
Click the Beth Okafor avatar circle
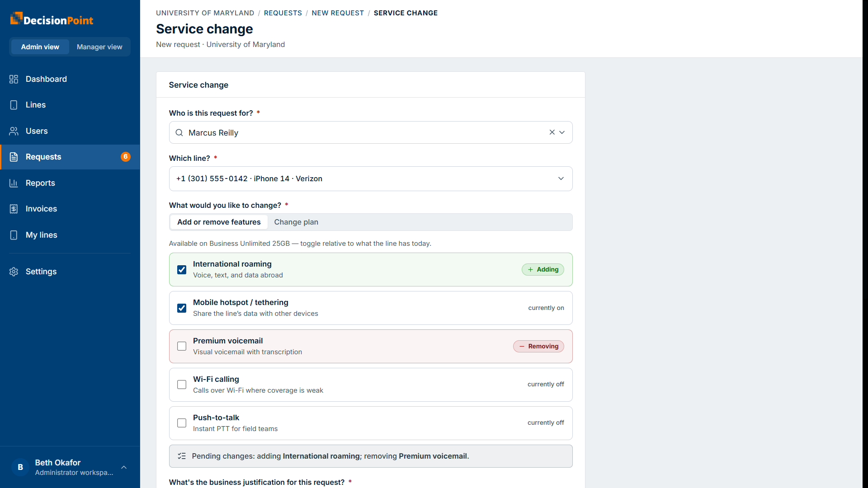point(20,467)
